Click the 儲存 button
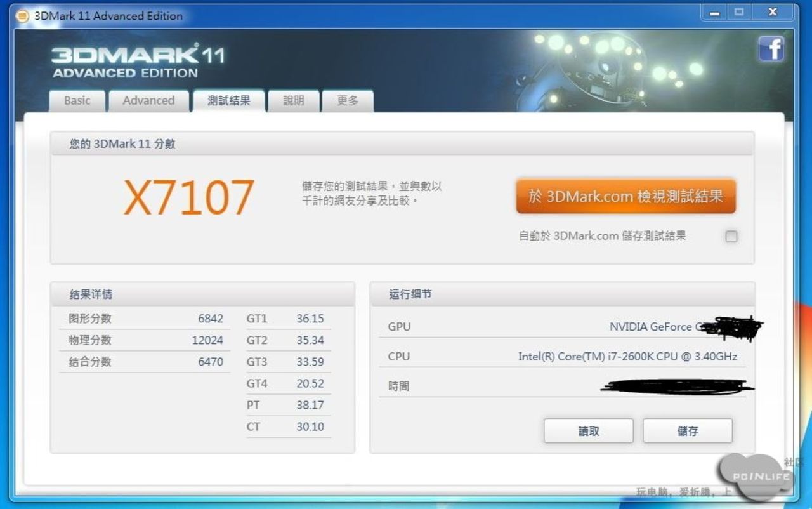Viewport: 812px width, 509px height. coord(688,430)
